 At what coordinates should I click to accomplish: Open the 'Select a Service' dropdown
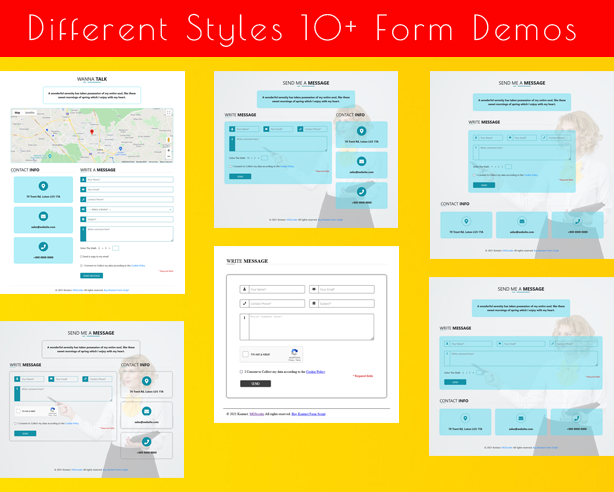pyautogui.click(x=128, y=209)
